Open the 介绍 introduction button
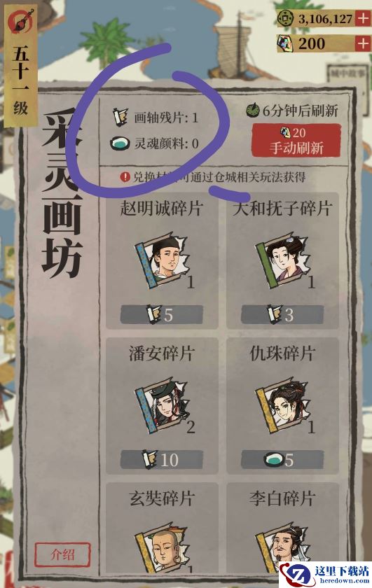 (x=62, y=554)
